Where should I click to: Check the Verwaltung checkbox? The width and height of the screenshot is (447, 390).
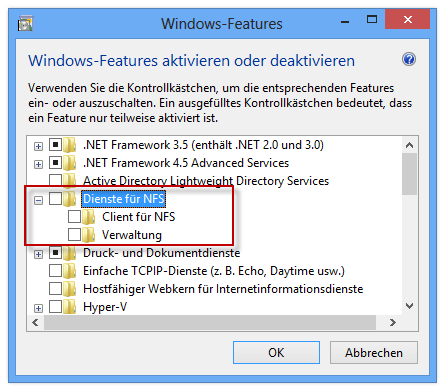74,235
